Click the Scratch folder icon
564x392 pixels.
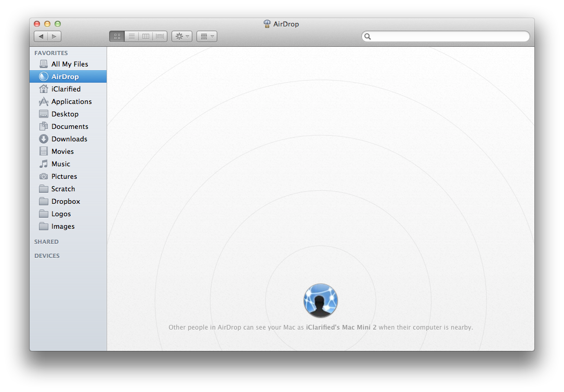point(44,189)
